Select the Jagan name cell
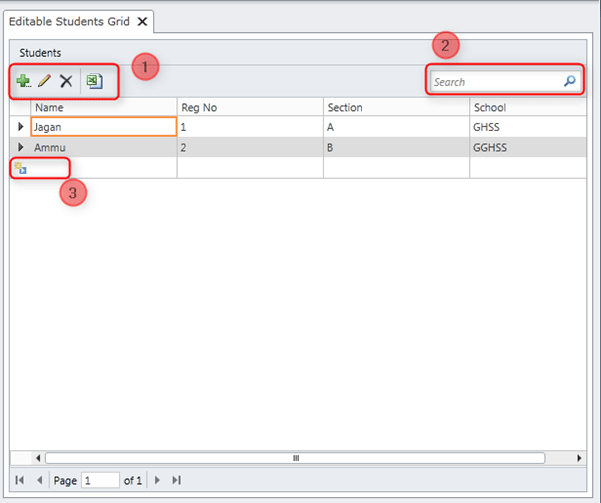This screenshot has width=601, height=503. coord(103,127)
